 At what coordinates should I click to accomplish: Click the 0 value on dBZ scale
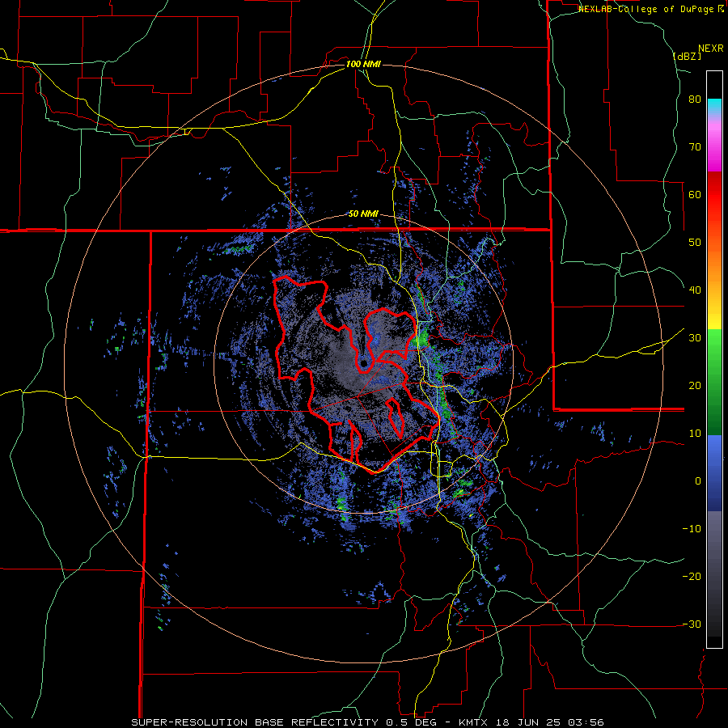[698, 481]
